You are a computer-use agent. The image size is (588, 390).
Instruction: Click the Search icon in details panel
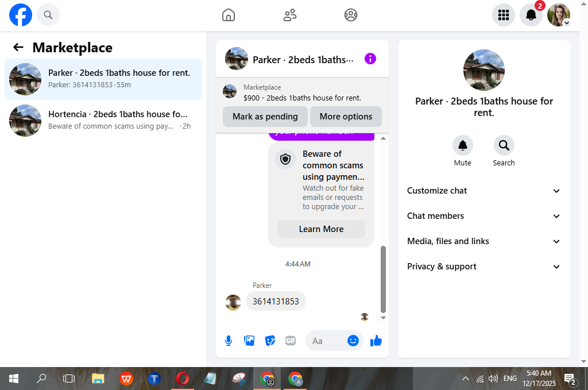tap(504, 145)
